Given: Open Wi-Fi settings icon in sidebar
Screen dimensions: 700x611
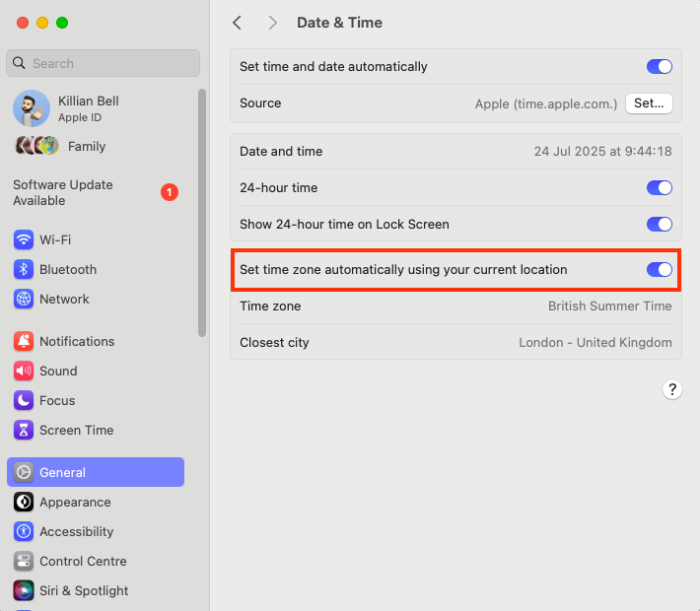Looking at the screenshot, I should point(24,239).
